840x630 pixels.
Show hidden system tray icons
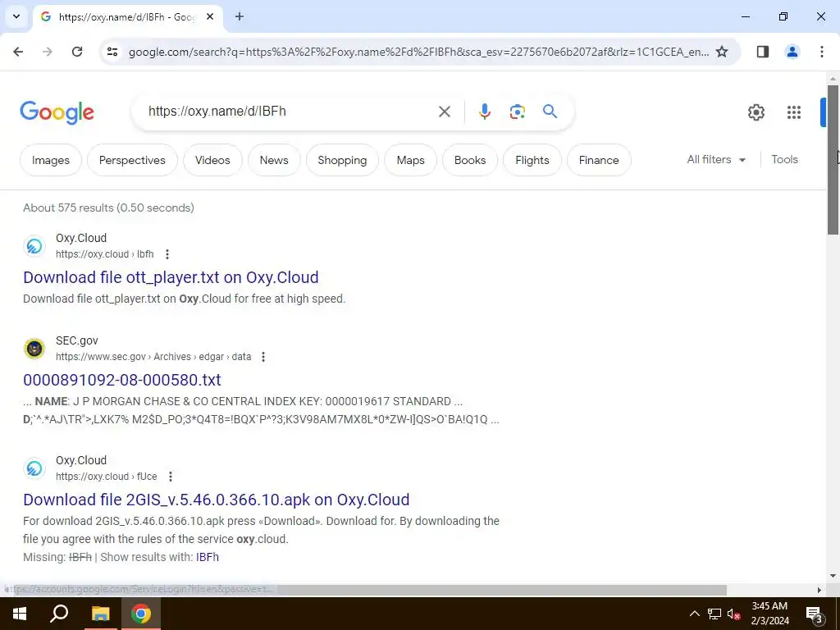point(694,614)
